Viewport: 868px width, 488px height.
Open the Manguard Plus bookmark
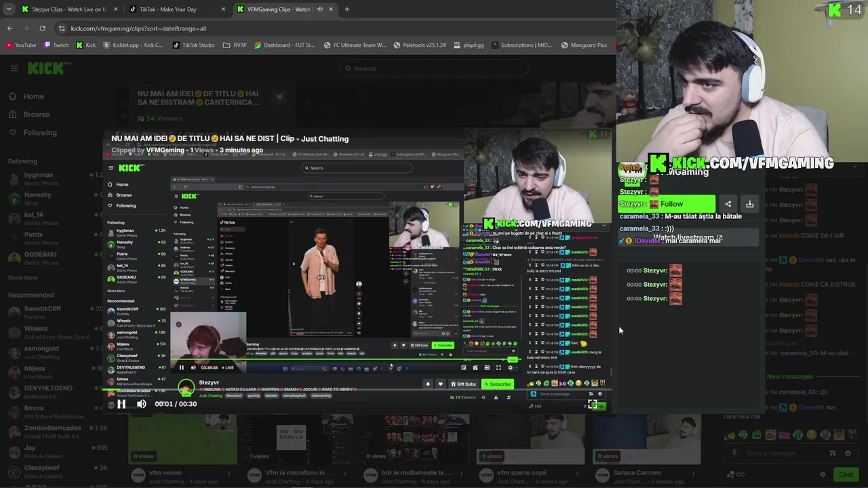tap(585, 45)
